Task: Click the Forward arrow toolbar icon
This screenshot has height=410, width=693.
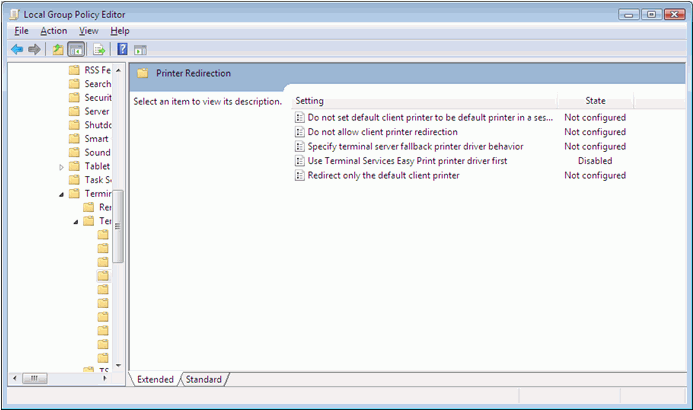Action: coord(35,49)
